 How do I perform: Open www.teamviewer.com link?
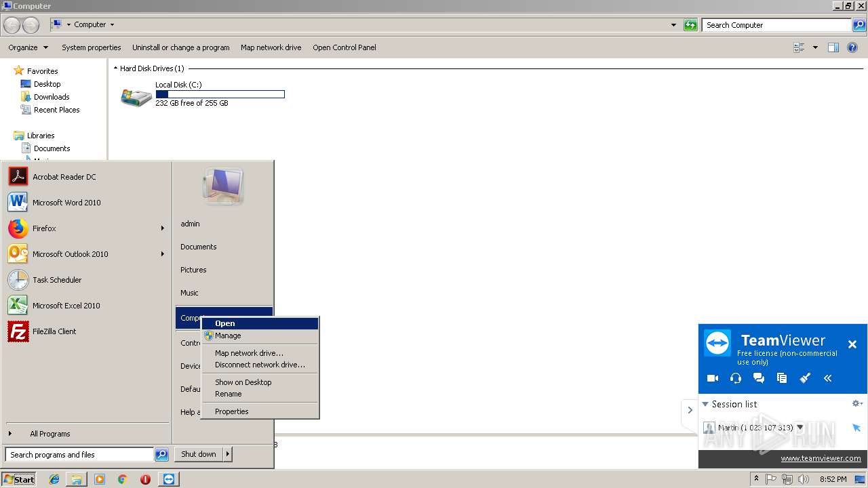coord(821,458)
